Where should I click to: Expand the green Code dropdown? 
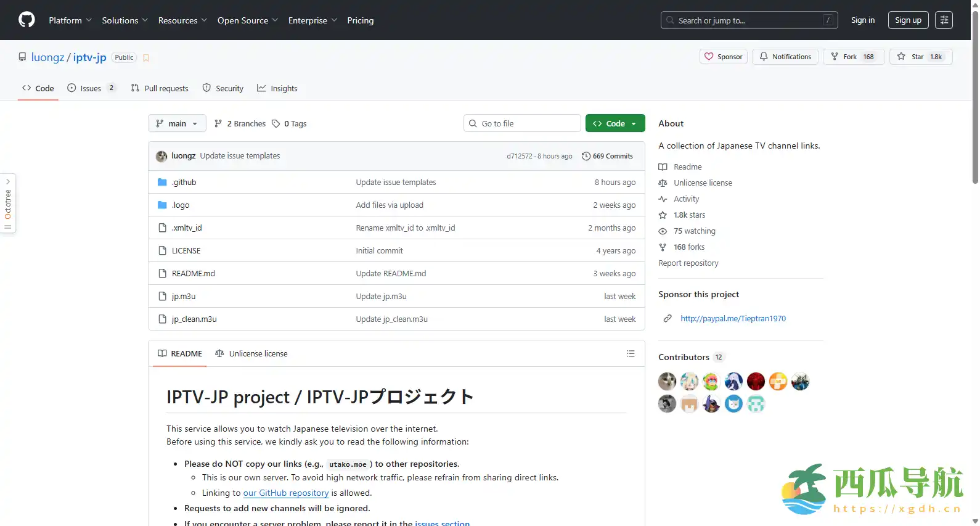coord(615,123)
